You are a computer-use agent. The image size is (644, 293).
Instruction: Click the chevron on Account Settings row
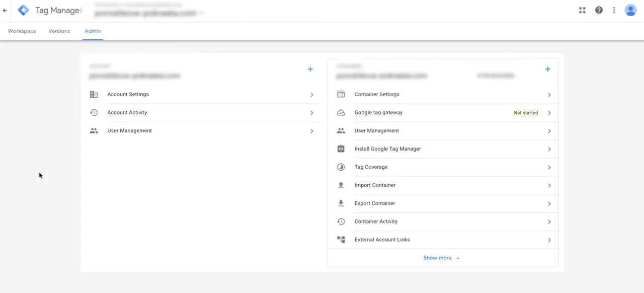tap(311, 95)
